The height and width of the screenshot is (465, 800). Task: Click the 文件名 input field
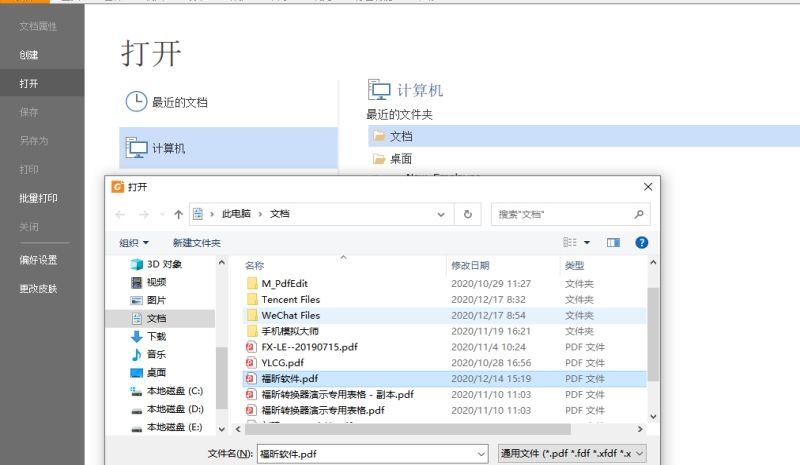point(370,453)
